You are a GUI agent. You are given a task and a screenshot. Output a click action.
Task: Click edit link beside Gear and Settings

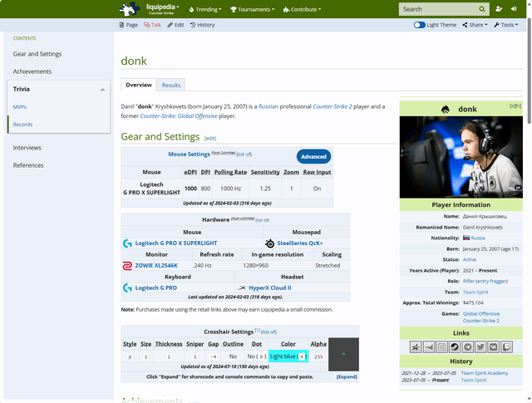[210, 139]
